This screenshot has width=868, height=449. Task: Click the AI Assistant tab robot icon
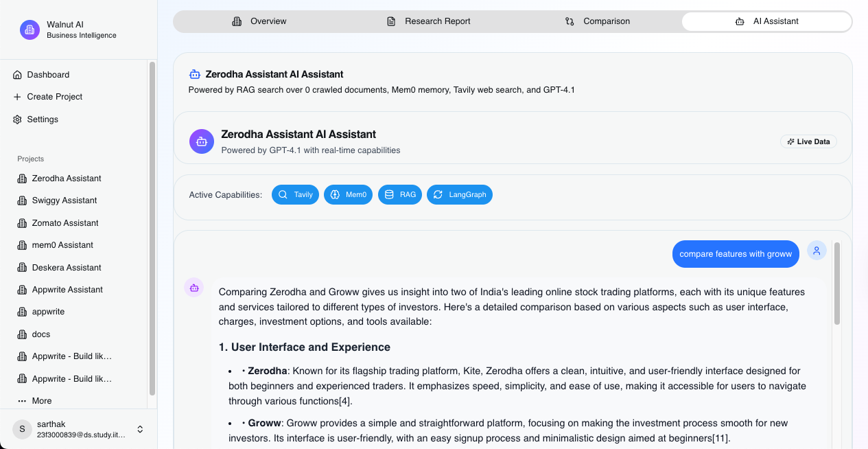click(740, 21)
